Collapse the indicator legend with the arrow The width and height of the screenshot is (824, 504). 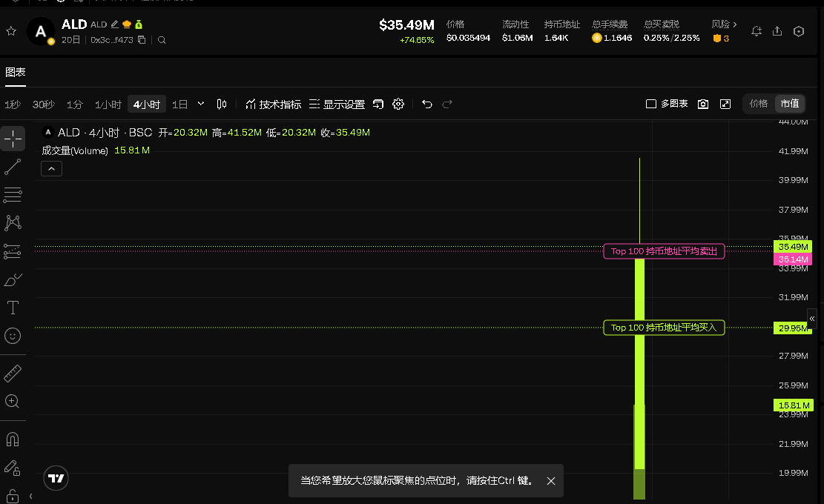pos(51,168)
